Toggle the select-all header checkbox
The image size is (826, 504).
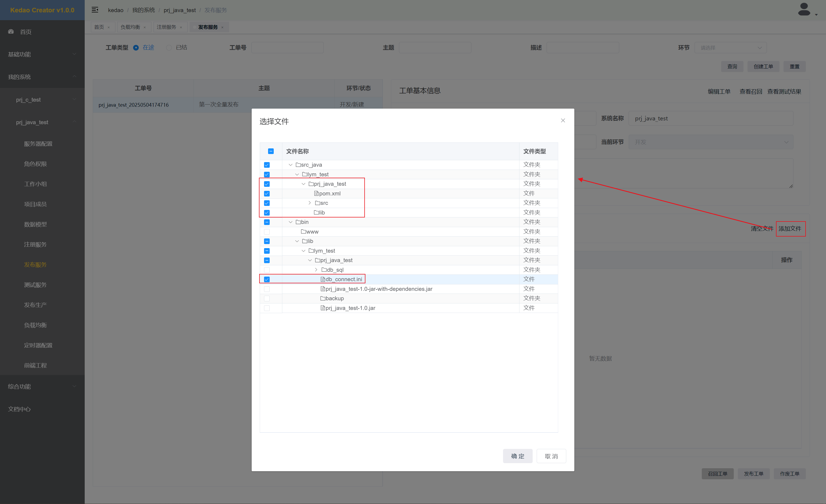click(x=271, y=151)
